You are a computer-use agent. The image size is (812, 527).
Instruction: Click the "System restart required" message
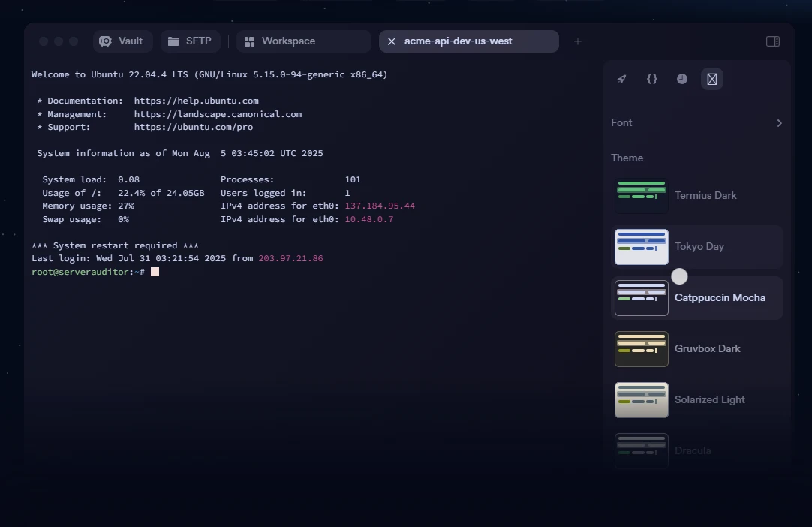tap(115, 245)
